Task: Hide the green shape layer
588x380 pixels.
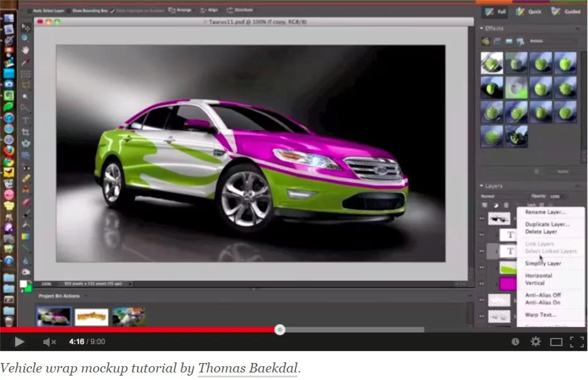Action: (482, 268)
